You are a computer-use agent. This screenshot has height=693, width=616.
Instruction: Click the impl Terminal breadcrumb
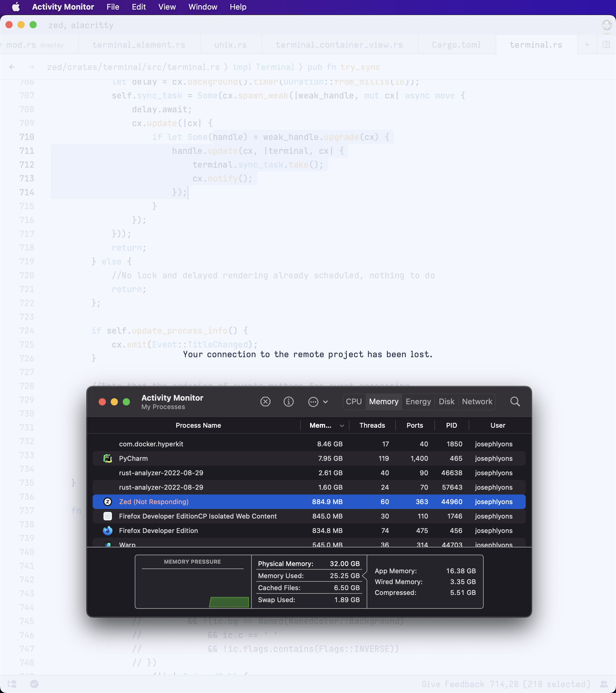[x=263, y=67]
